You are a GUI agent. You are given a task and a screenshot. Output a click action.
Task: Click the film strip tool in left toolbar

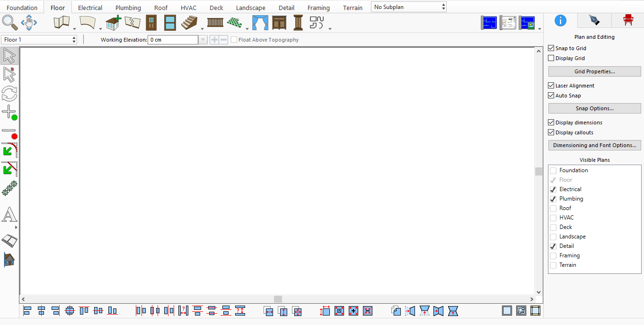[9, 240]
